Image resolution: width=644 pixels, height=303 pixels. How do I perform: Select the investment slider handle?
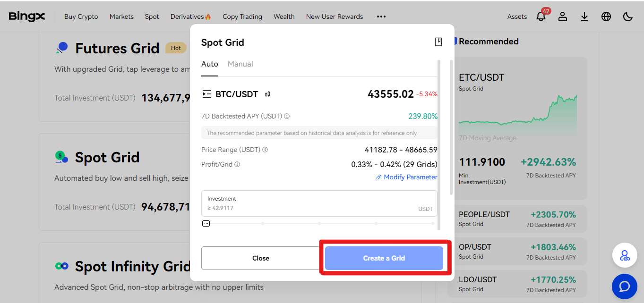pyautogui.click(x=206, y=224)
